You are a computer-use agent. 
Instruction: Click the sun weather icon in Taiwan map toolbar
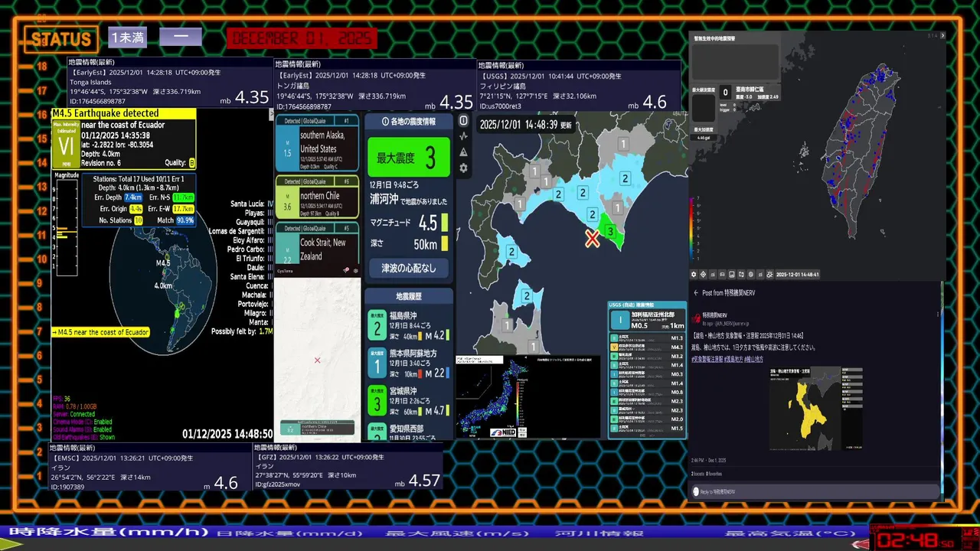pyautogui.click(x=769, y=275)
